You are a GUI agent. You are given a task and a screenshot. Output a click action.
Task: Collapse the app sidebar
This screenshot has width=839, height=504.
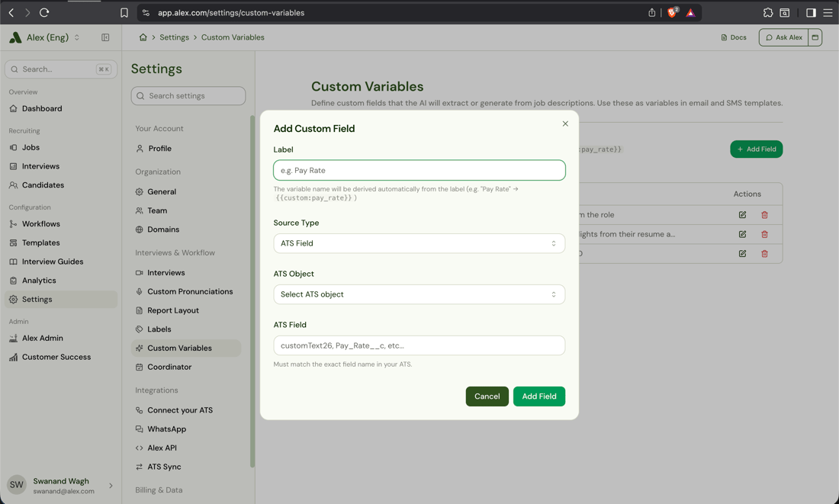(x=105, y=37)
